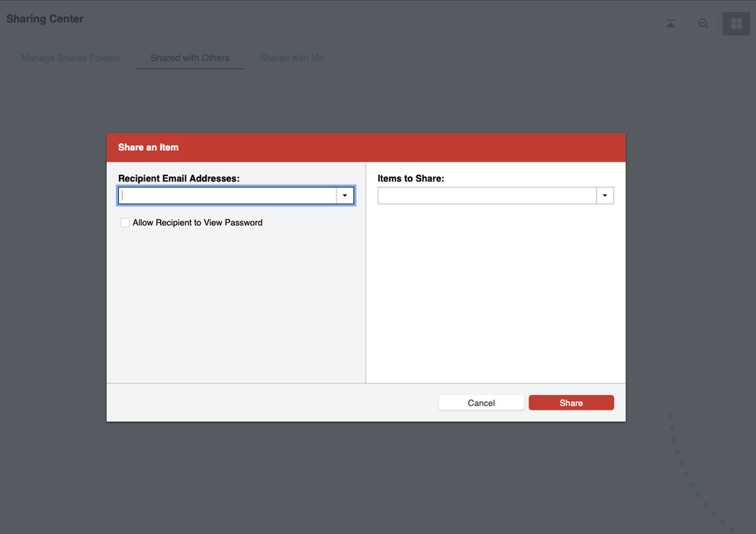Click inside the Recipient Email Addresses field

click(x=225, y=195)
